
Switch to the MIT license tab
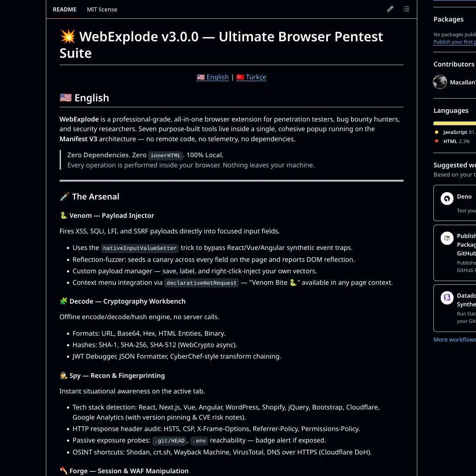tap(102, 10)
